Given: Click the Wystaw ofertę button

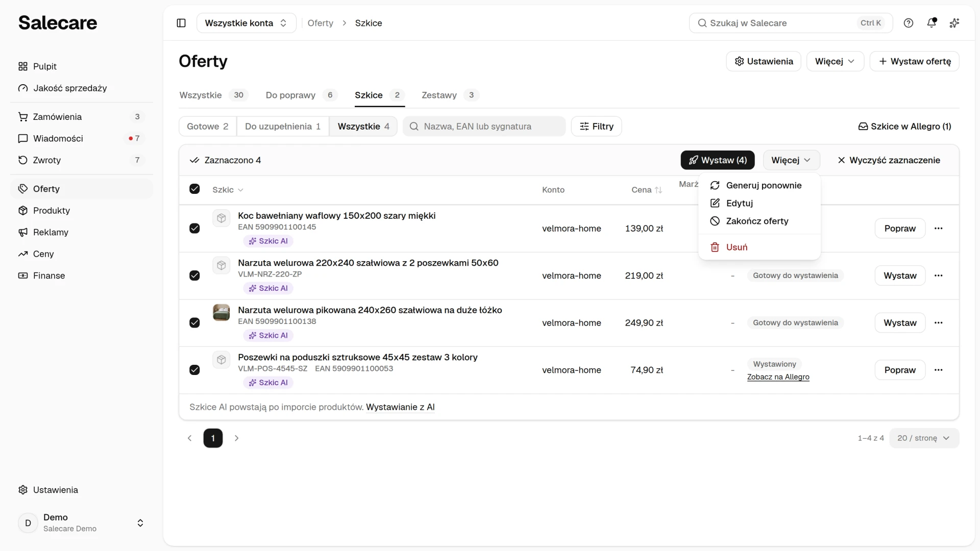Looking at the screenshot, I should pos(914,61).
